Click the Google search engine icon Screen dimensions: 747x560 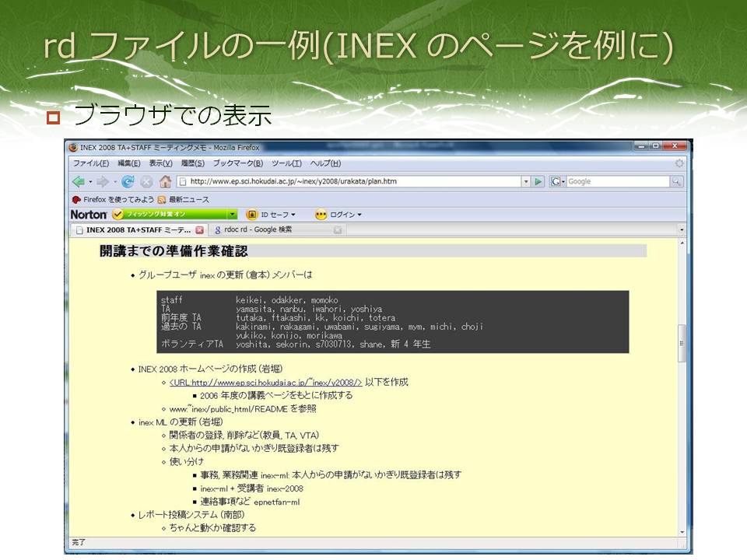(x=556, y=181)
